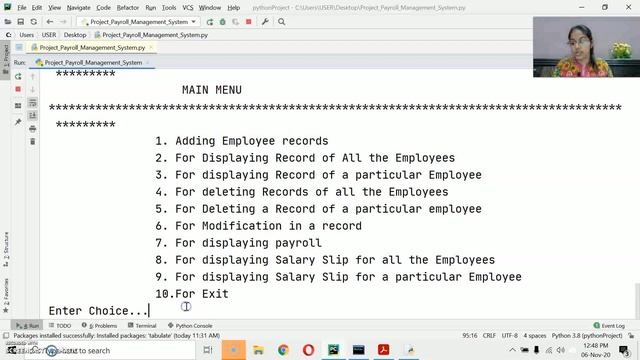This screenshot has height=360, width=640.
Task: Click the Rerun icon in Run panel
Action: (18, 76)
